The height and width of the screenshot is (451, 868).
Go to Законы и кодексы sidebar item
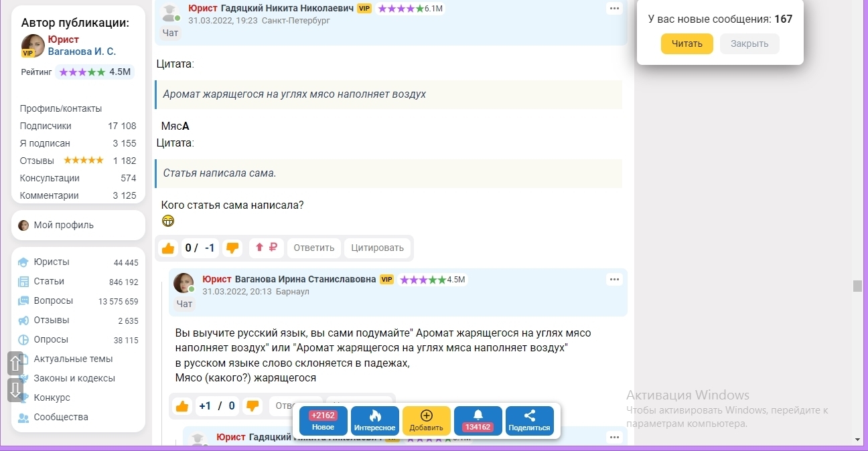(x=74, y=378)
